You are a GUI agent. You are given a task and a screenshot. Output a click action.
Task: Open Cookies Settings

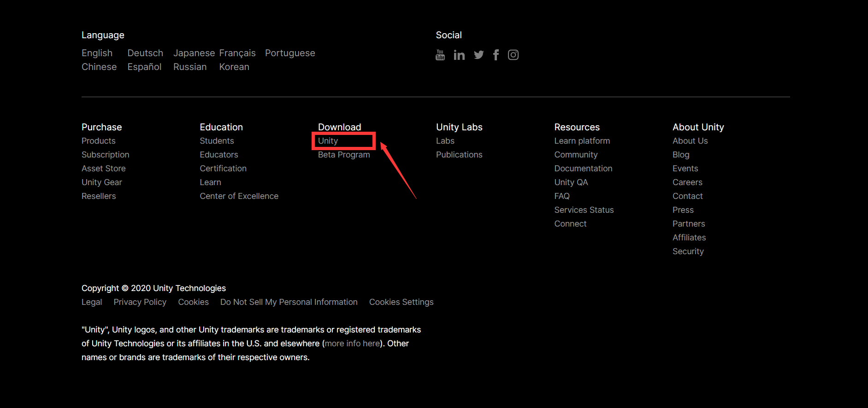[402, 302]
